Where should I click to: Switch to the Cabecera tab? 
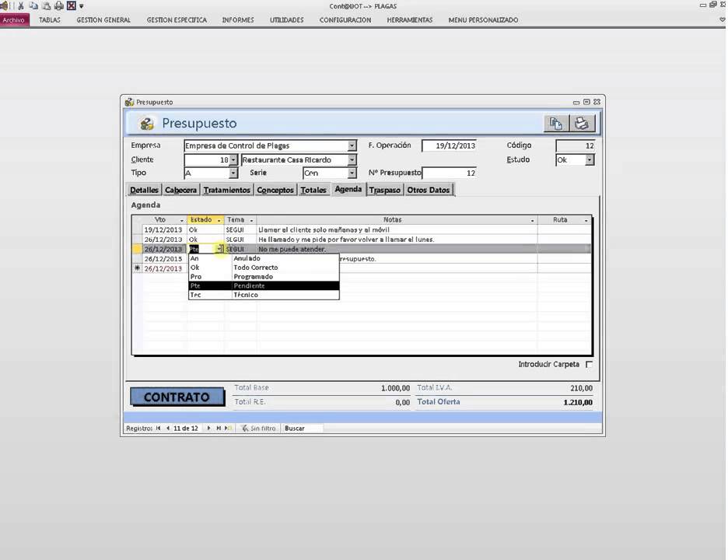180,190
